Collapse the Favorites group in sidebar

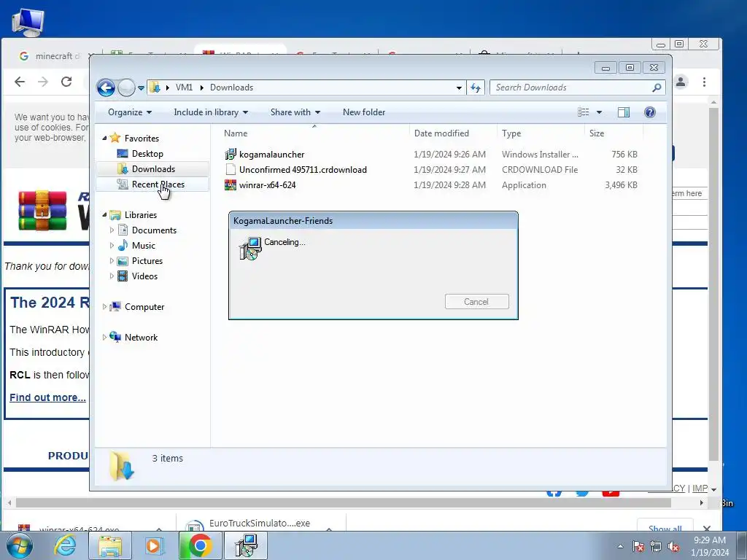click(105, 138)
